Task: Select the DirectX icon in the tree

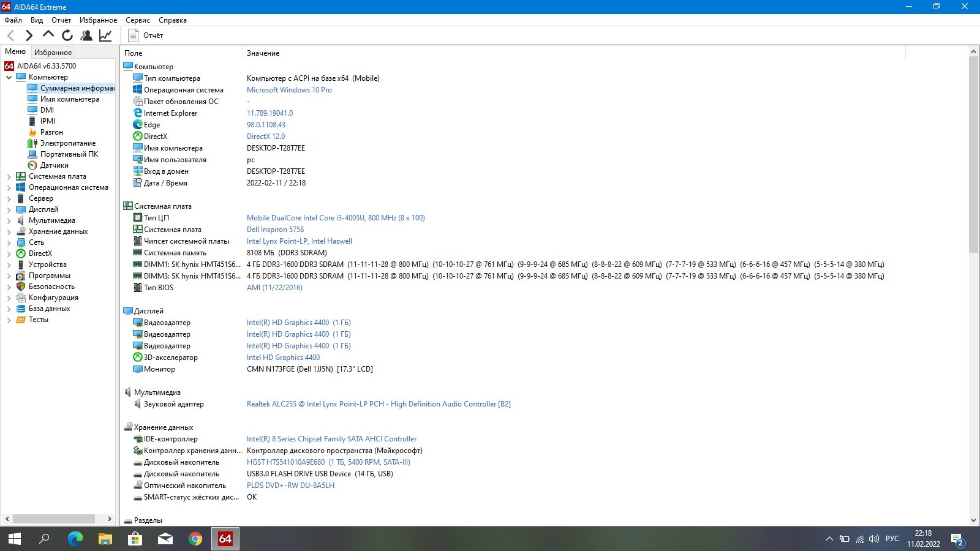Action: click(x=21, y=253)
